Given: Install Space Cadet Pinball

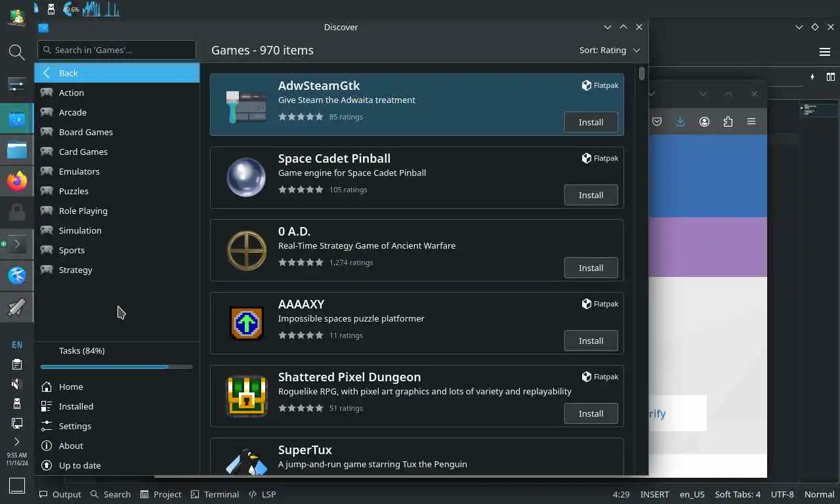Looking at the screenshot, I should point(591,195).
